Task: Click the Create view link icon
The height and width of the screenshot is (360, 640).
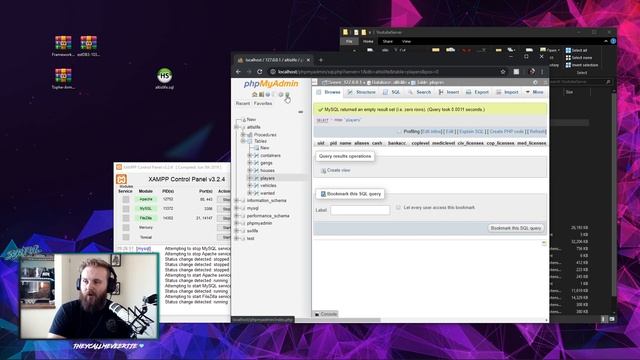Action: [323, 171]
